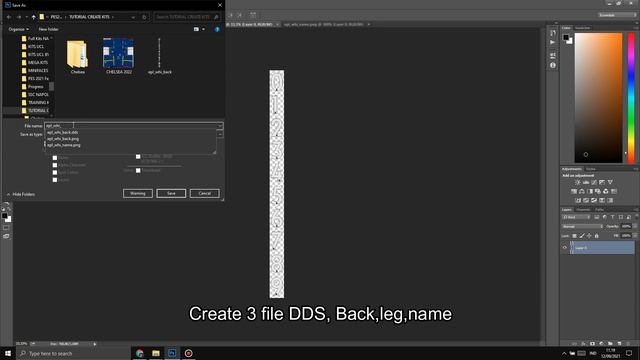This screenshot has width=640, height=360.
Task: Open the collapsed Properties panel icon
Action: tap(553, 55)
